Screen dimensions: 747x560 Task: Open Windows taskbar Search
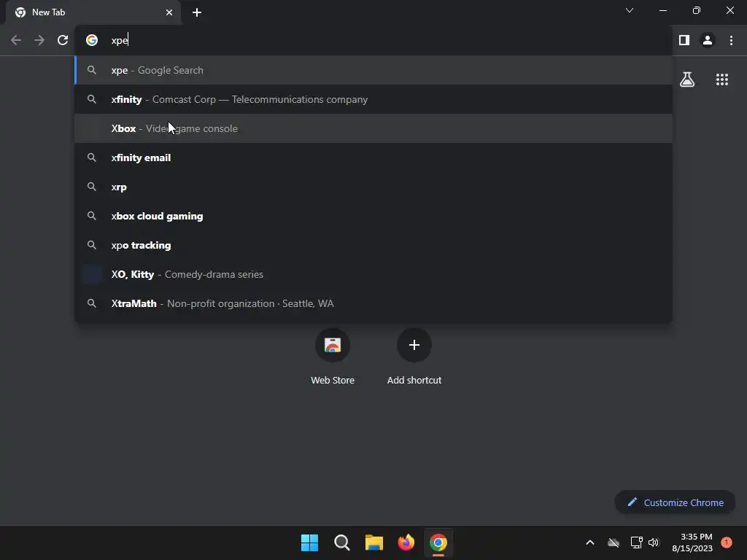click(x=341, y=542)
